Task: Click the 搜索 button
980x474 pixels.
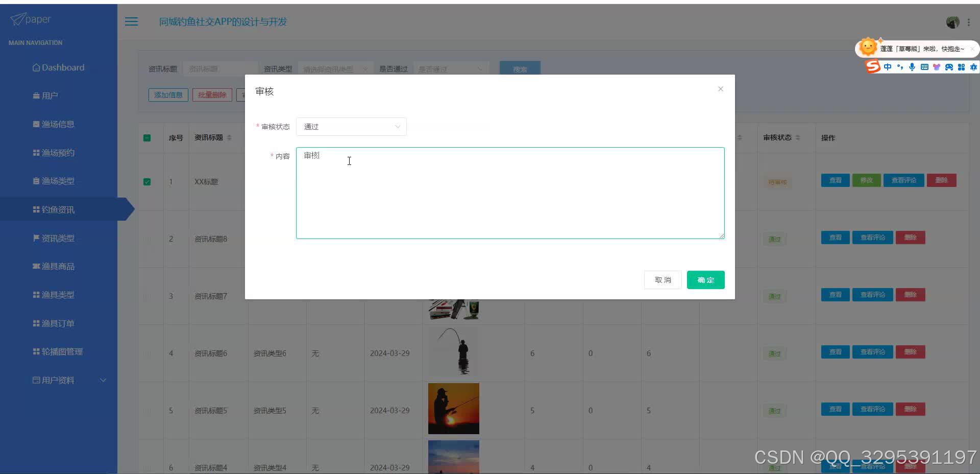Action: pos(520,69)
